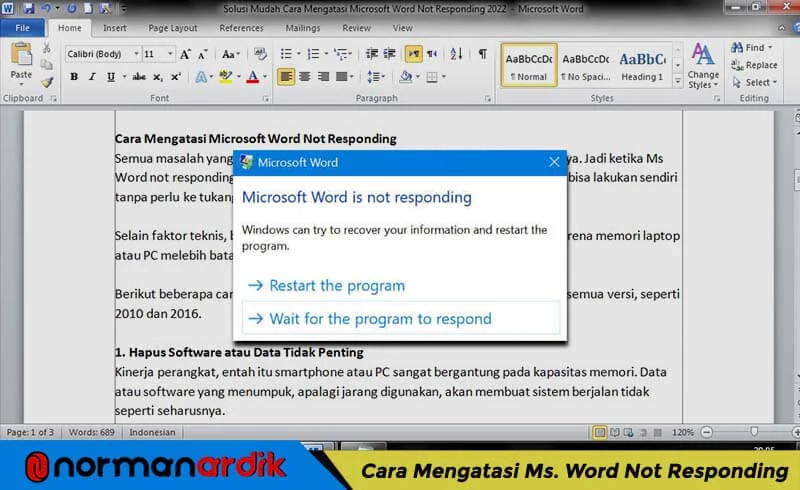Toggle Superscript formatting
This screenshot has height=490, width=800.
click(176, 77)
